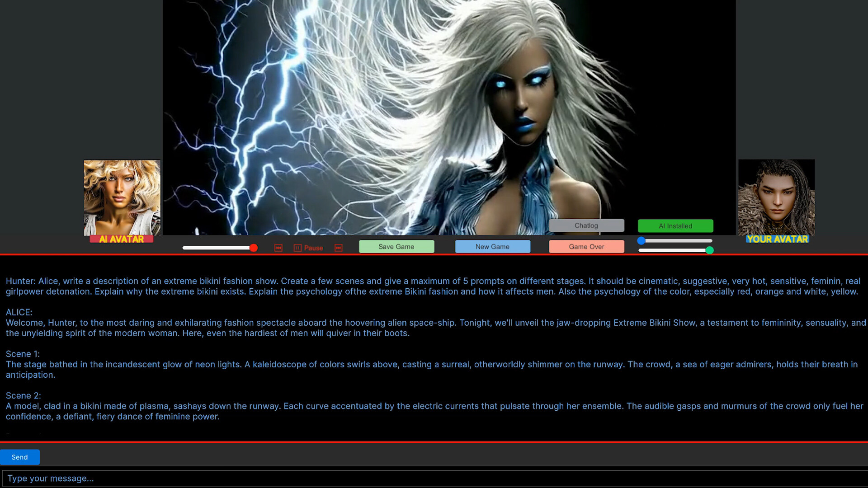The width and height of the screenshot is (868, 488).
Task: Click the 'Scene 1:' heading in chat
Action: tap(23, 354)
